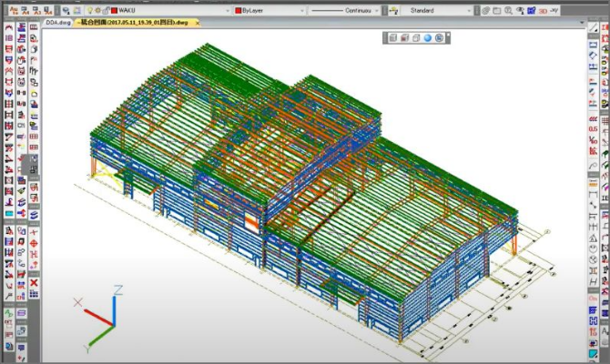Select the blue sphere realistic visual style
The height and width of the screenshot is (364, 610).
pyautogui.click(x=428, y=37)
